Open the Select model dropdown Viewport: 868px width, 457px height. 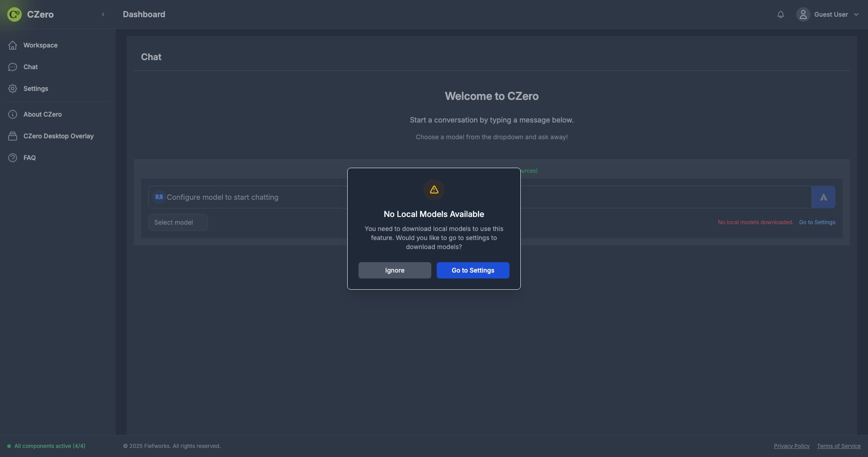(178, 222)
